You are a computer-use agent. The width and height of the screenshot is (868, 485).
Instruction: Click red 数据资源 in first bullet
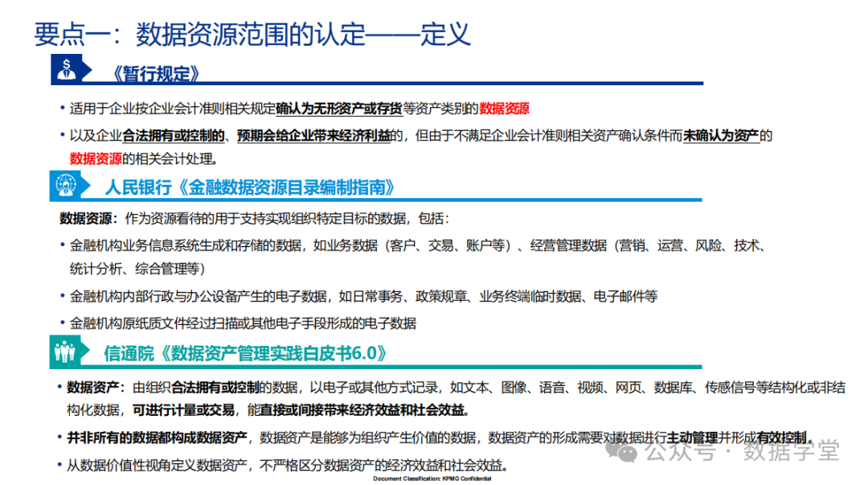click(504, 109)
